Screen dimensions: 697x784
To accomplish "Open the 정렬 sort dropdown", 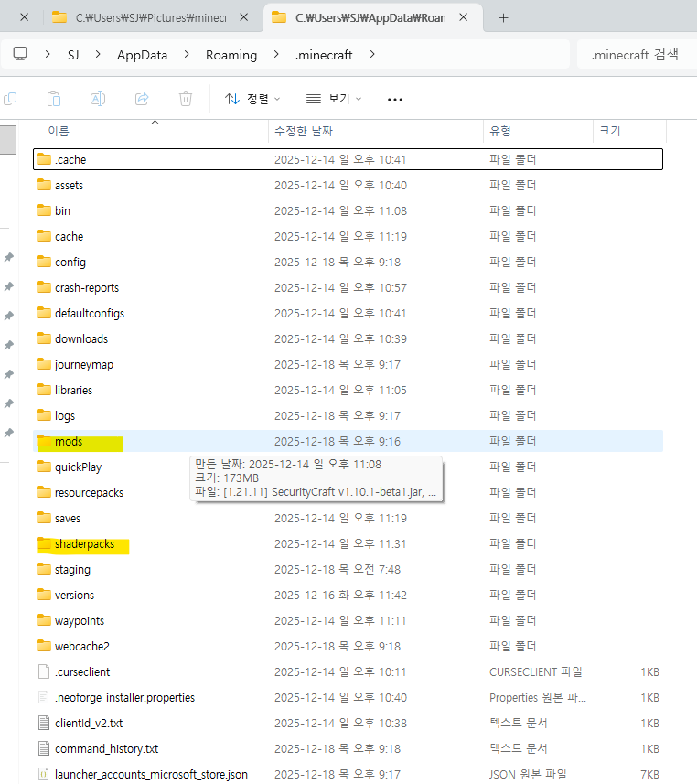I will pos(252,99).
